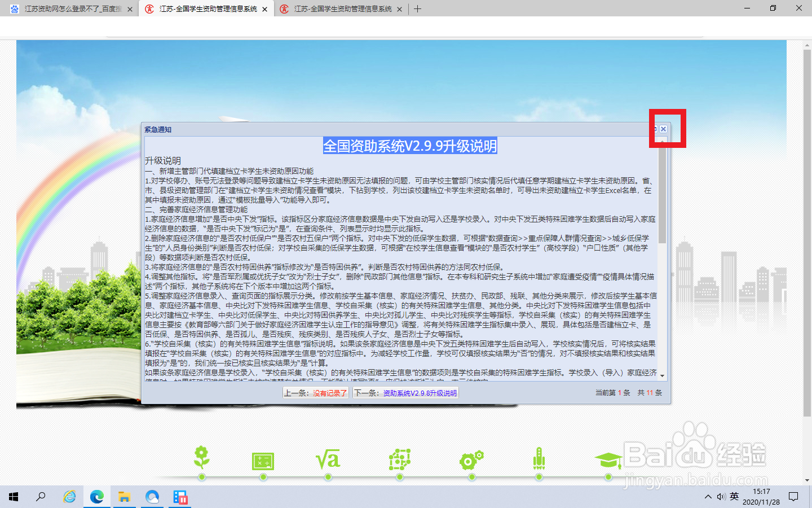Click the 紧急通知 dialog title text

coord(158,130)
